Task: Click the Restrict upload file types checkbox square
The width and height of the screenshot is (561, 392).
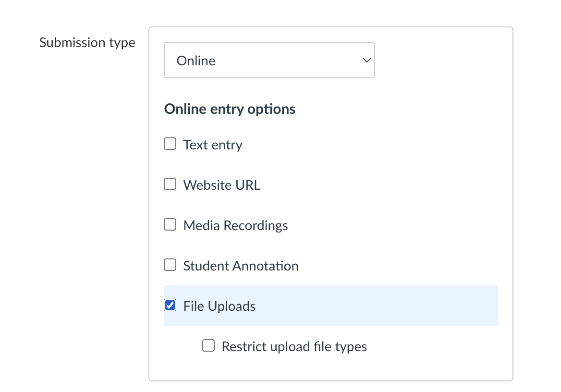Action: [208, 345]
